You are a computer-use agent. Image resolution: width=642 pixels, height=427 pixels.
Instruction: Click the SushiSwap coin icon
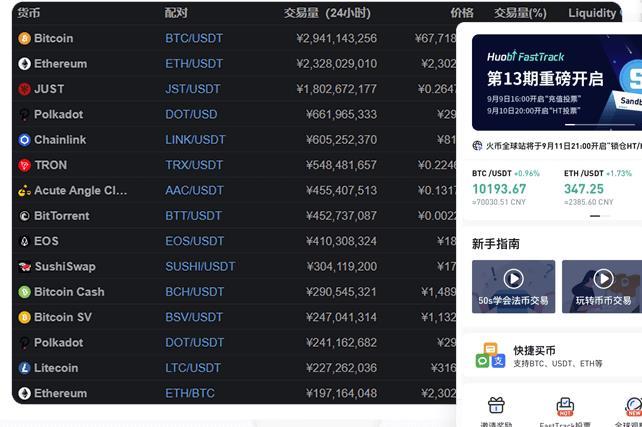pos(25,267)
